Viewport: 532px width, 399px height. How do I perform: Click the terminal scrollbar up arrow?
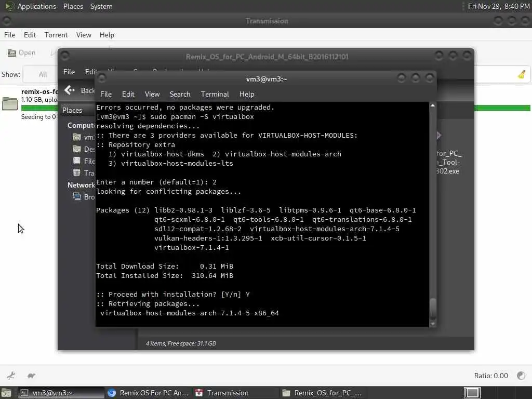pos(433,105)
